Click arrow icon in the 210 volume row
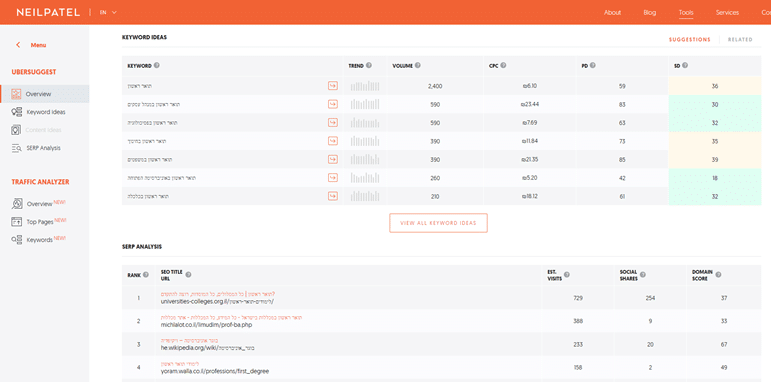Viewport: 771px width, 382px height. 333,196
